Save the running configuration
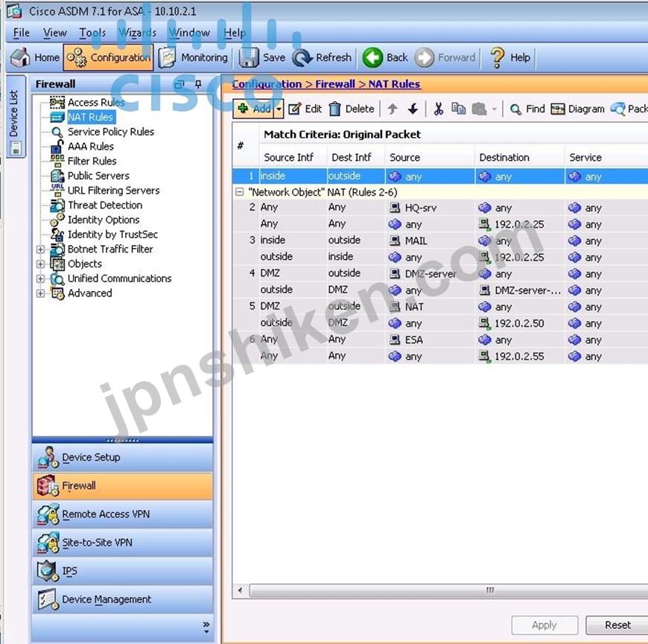Viewport: 648px width, 644px height. click(x=262, y=57)
